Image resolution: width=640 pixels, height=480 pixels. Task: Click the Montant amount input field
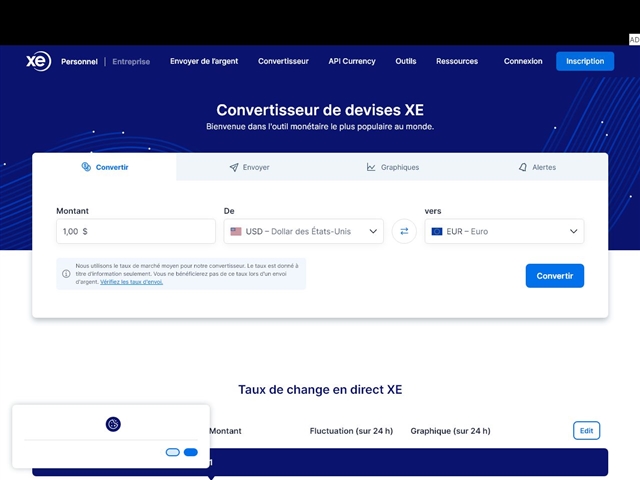point(136,231)
